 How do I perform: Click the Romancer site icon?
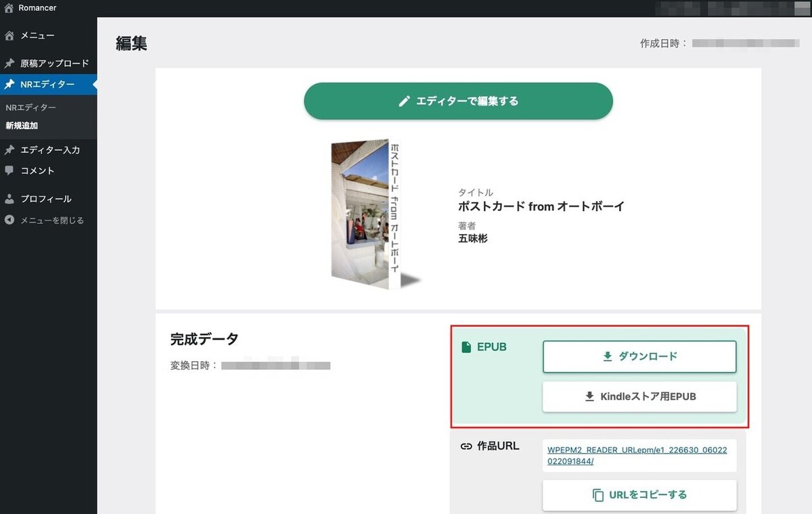coord(8,8)
